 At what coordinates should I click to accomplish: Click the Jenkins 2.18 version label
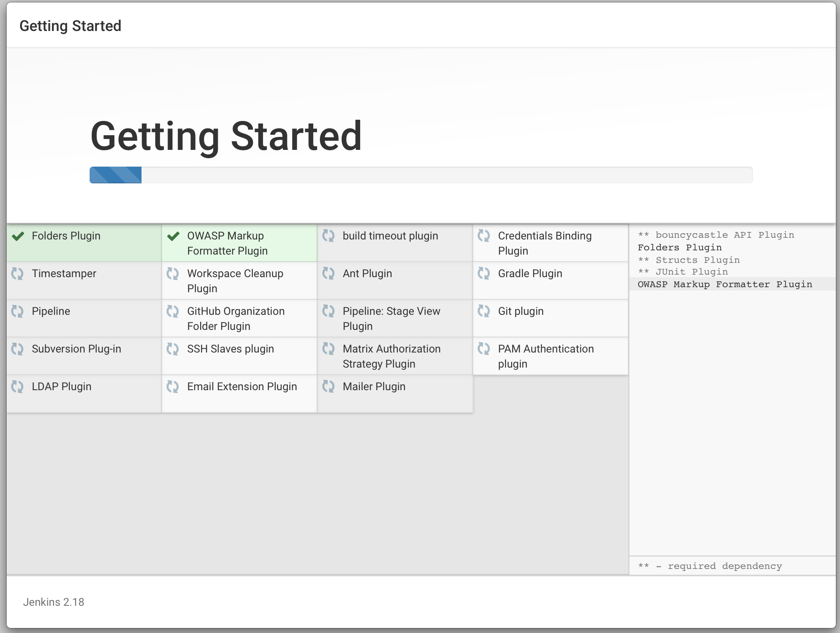(53, 602)
